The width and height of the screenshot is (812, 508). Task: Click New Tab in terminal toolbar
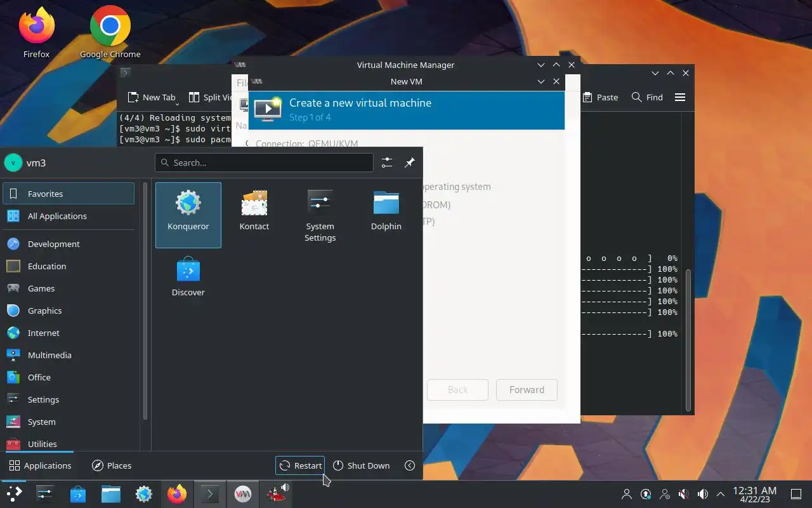click(x=151, y=97)
